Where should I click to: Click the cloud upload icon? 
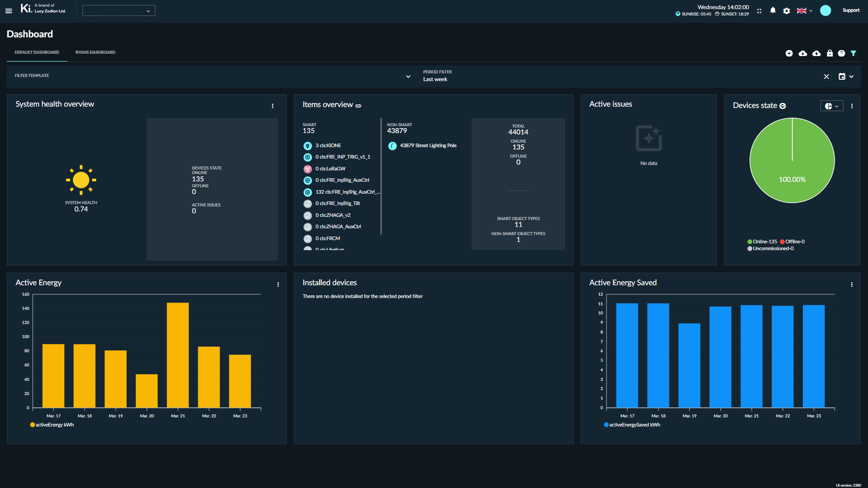pyautogui.click(x=817, y=53)
